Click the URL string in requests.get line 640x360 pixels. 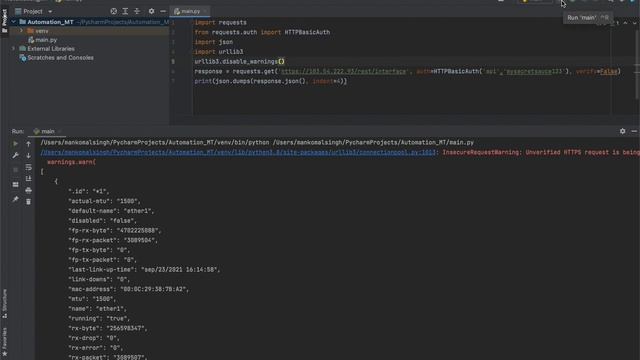343,71
